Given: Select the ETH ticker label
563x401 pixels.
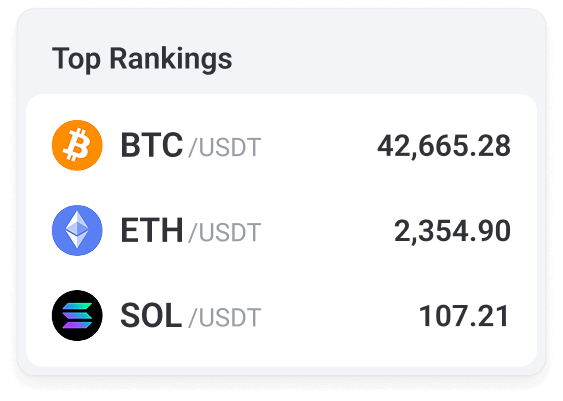Looking at the screenshot, I should 152,230.
